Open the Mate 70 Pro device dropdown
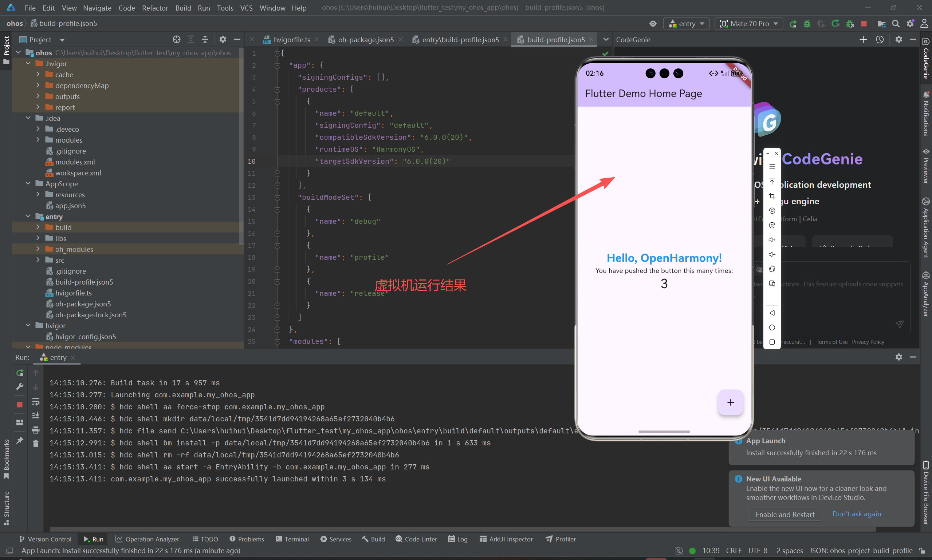This screenshot has height=560, width=932. [749, 24]
